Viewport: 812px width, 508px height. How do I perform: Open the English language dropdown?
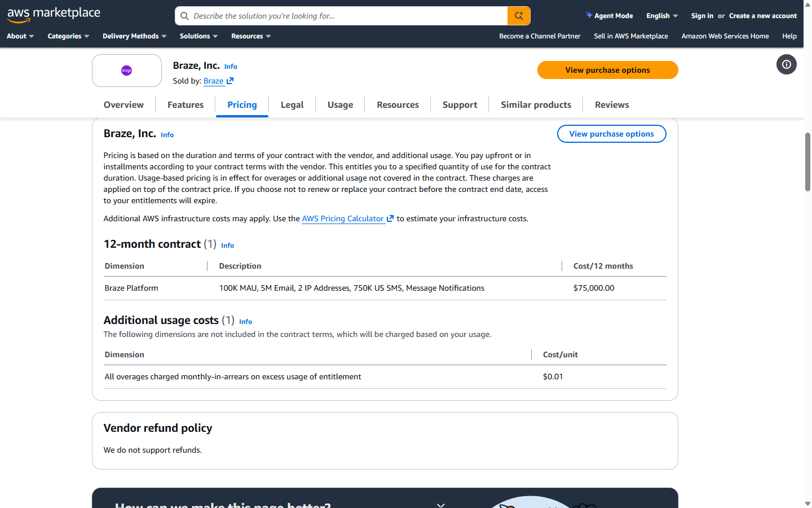click(x=662, y=16)
